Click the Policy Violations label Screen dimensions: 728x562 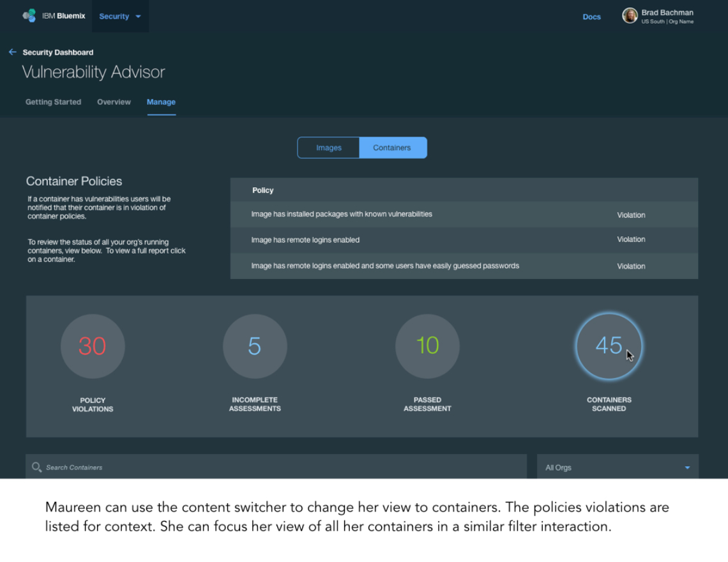tap(93, 404)
